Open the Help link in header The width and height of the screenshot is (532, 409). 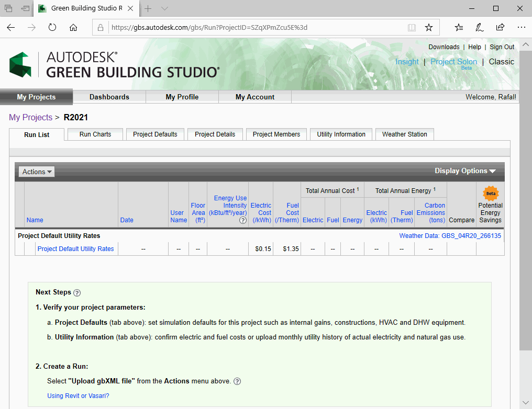tap(474, 47)
